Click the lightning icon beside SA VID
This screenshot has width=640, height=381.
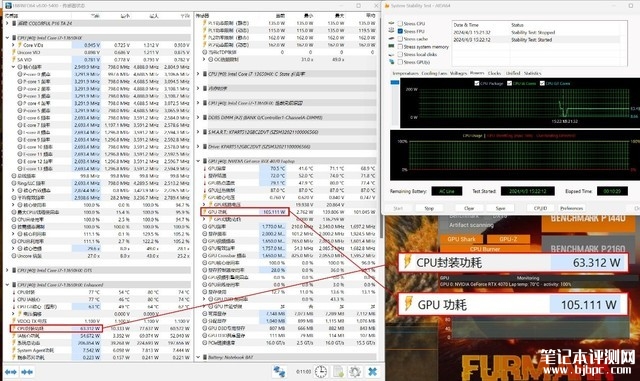pos(13,60)
